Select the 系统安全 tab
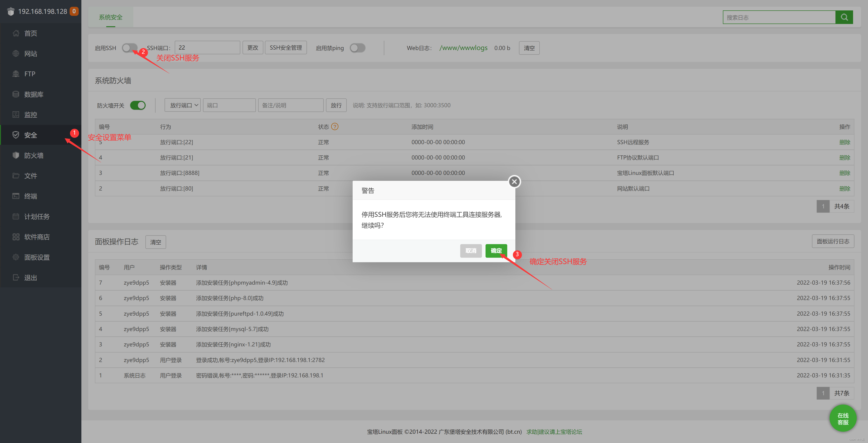The width and height of the screenshot is (868, 443). tap(111, 17)
